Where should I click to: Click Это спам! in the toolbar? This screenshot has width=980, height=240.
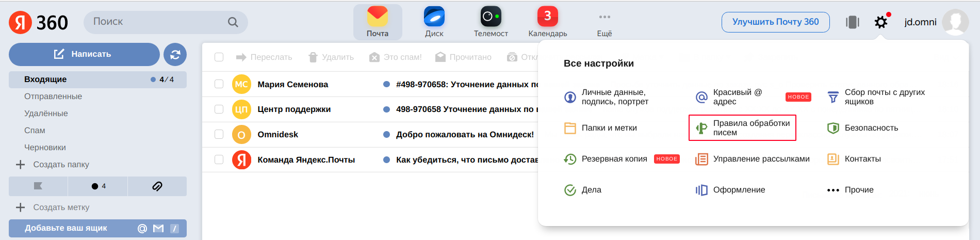396,57
